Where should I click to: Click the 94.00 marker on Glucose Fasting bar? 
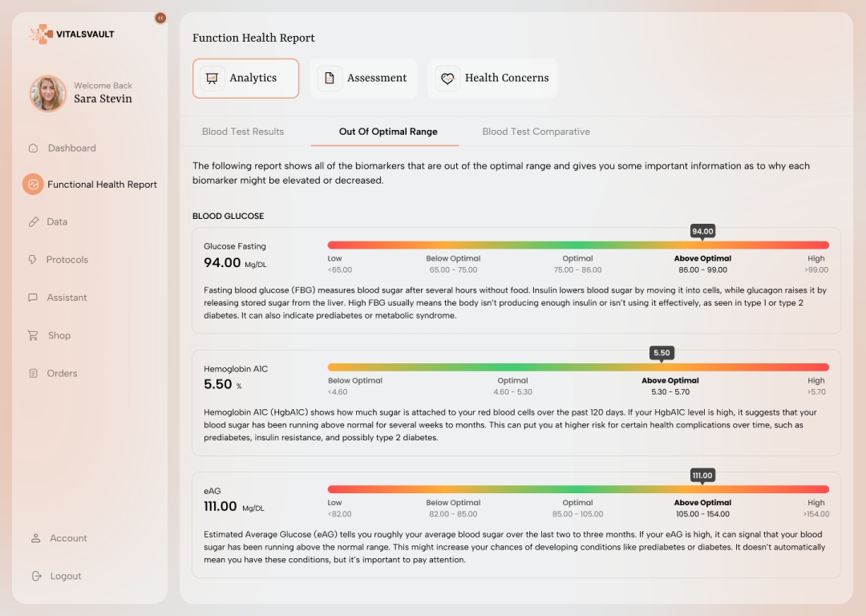[702, 232]
